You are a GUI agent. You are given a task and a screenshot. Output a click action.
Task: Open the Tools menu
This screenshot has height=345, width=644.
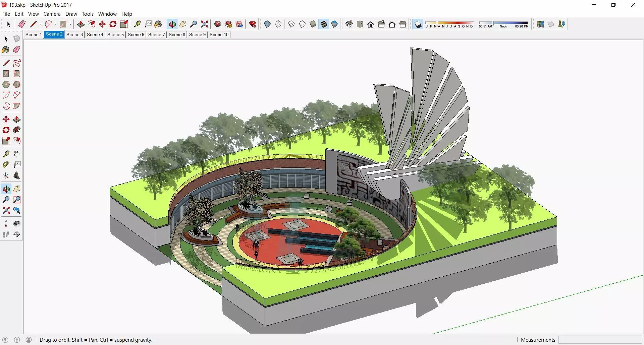tap(88, 14)
